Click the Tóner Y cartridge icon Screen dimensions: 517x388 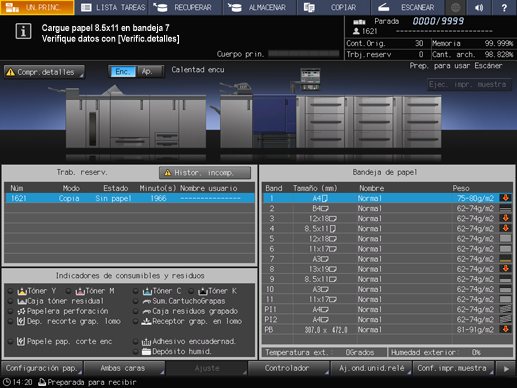pyautogui.click(x=22, y=291)
